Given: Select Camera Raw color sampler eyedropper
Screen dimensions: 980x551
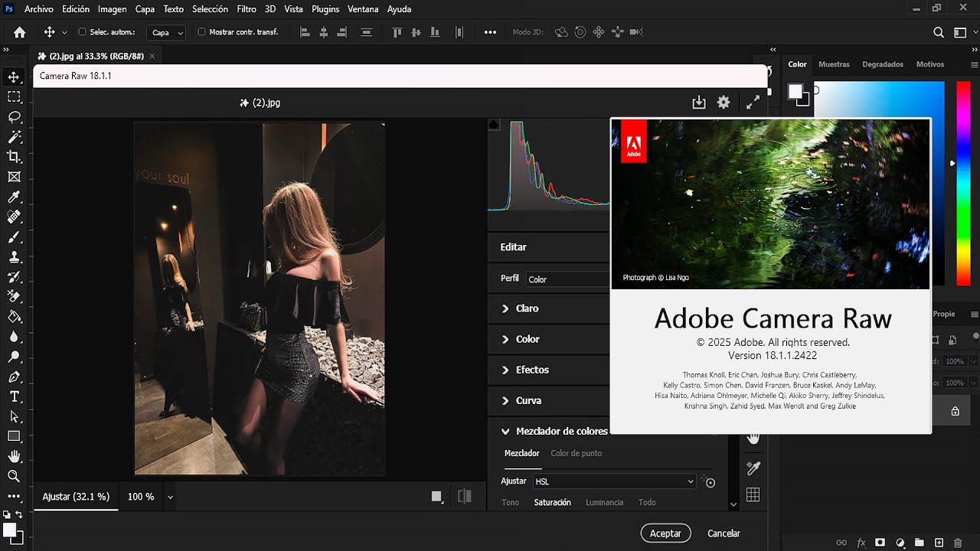Looking at the screenshot, I should coord(753,468).
